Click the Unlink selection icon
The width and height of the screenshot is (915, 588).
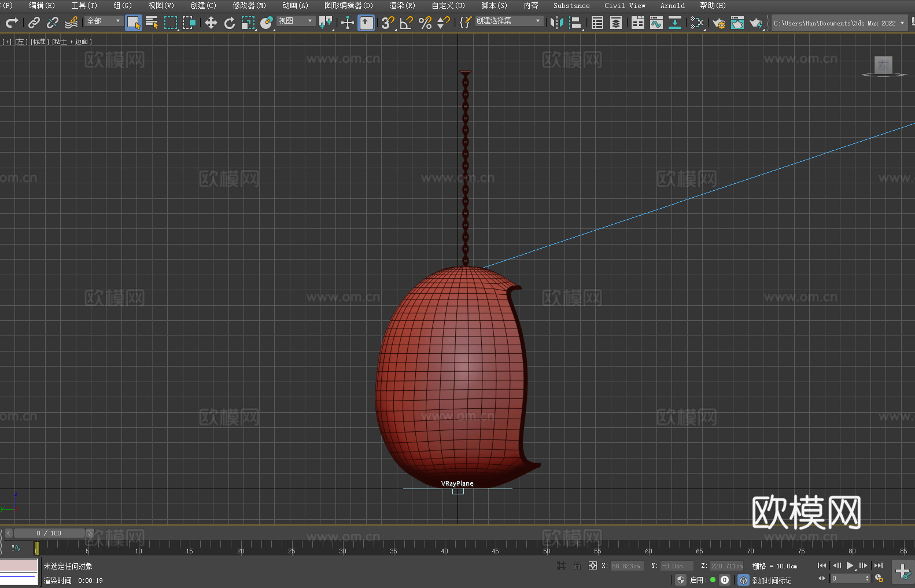tap(53, 23)
